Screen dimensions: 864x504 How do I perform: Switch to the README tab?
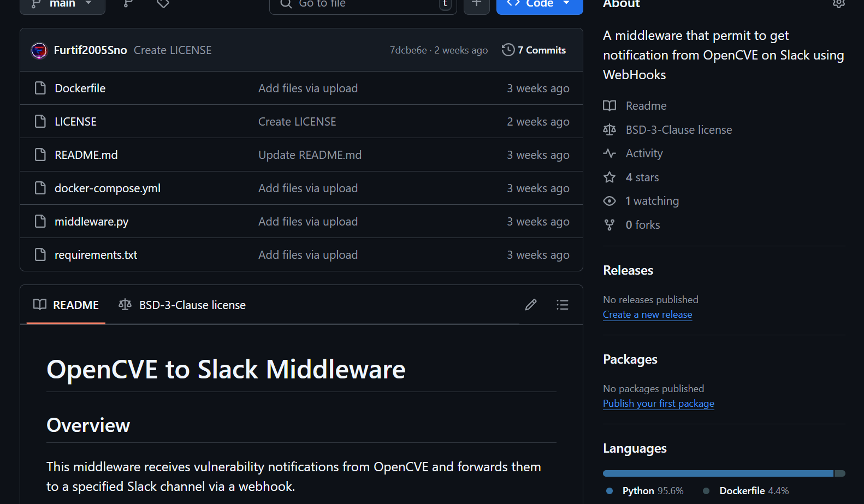coord(66,305)
